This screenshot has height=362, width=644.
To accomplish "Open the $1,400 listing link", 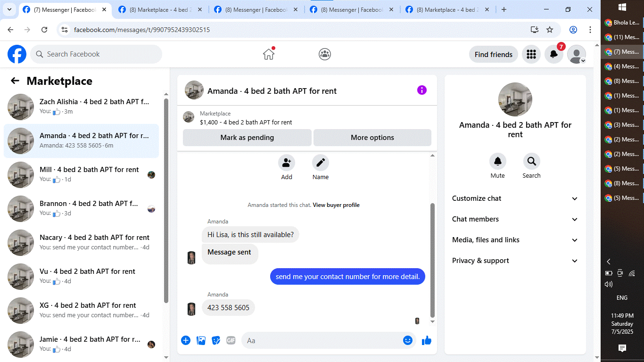I will (x=246, y=122).
